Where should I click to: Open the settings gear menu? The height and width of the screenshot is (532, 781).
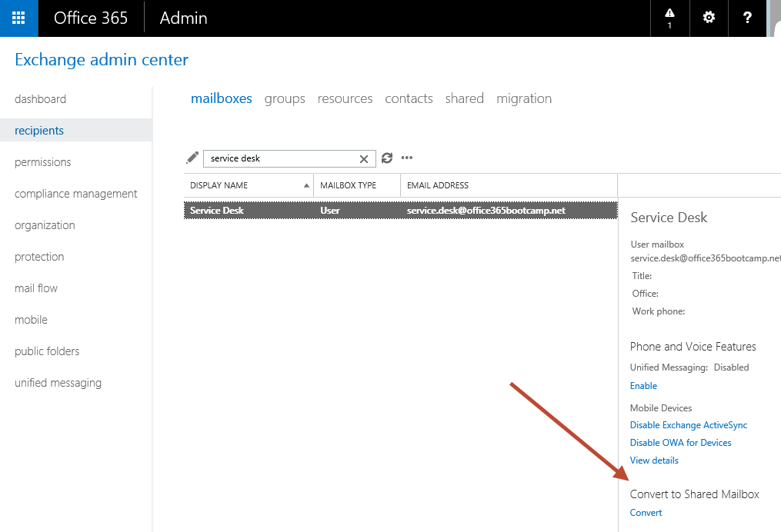709,18
